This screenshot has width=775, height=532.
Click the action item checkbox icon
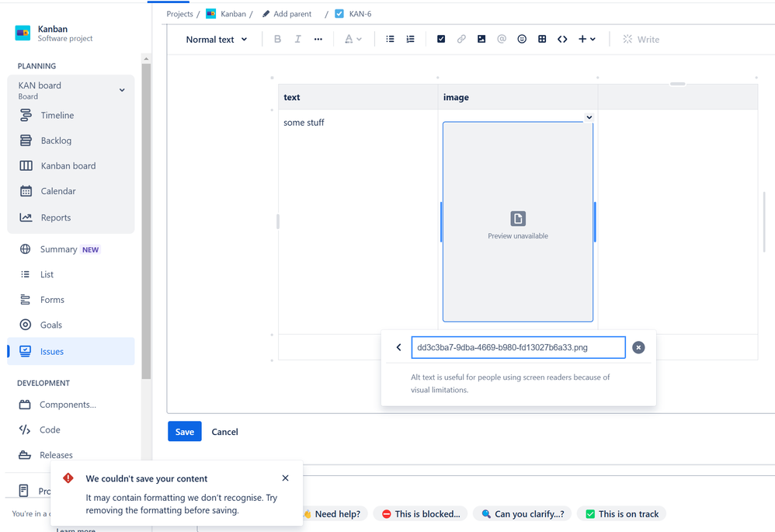pos(441,40)
